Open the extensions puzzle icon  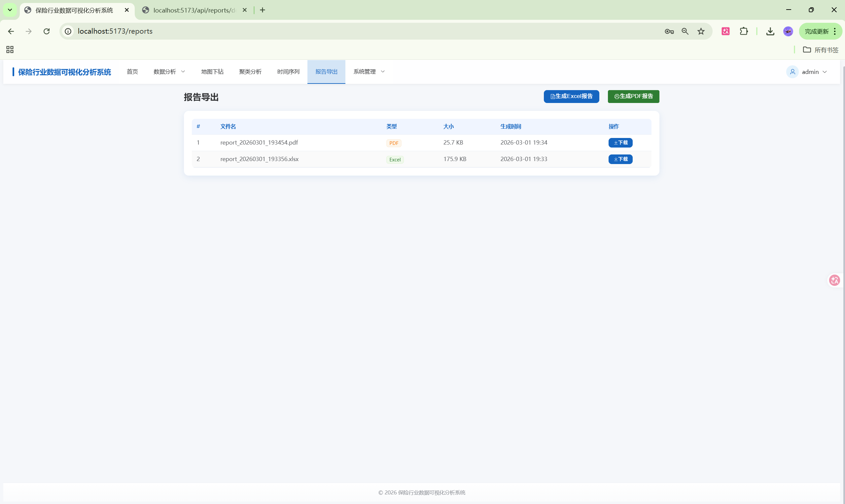[744, 31]
